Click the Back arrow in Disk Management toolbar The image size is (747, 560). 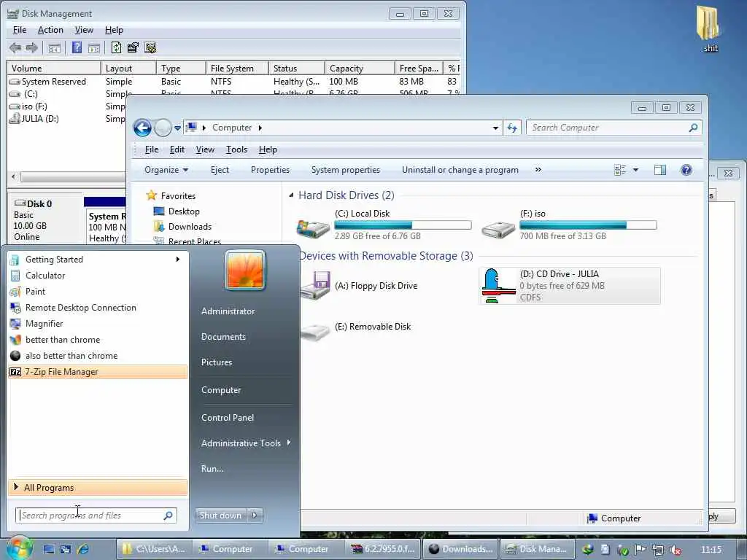click(15, 47)
